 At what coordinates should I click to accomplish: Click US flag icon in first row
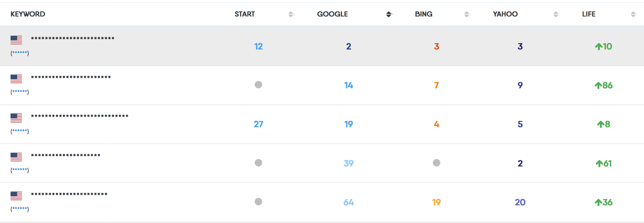[x=16, y=40]
